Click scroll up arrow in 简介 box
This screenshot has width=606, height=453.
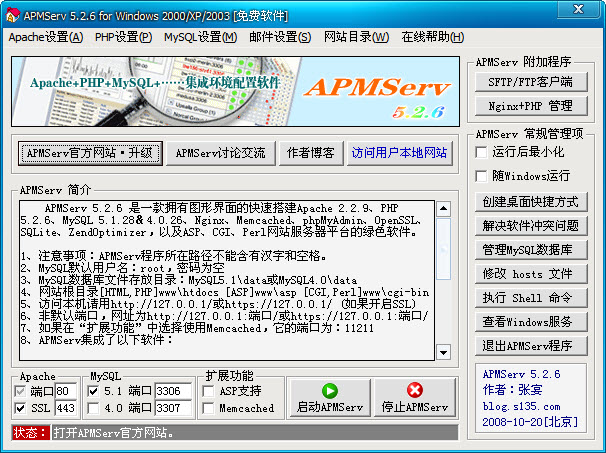pos(443,209)
